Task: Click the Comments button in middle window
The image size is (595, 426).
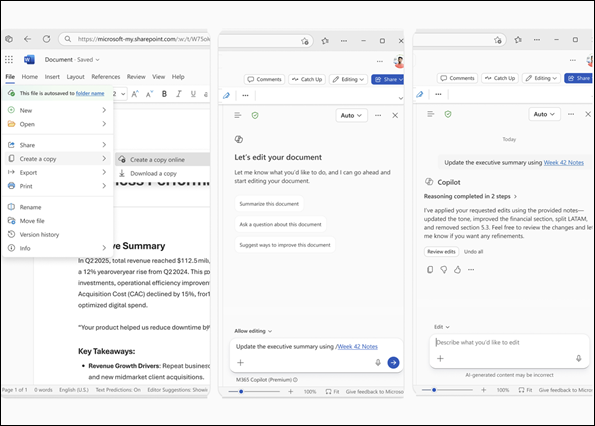Action: 264,79
